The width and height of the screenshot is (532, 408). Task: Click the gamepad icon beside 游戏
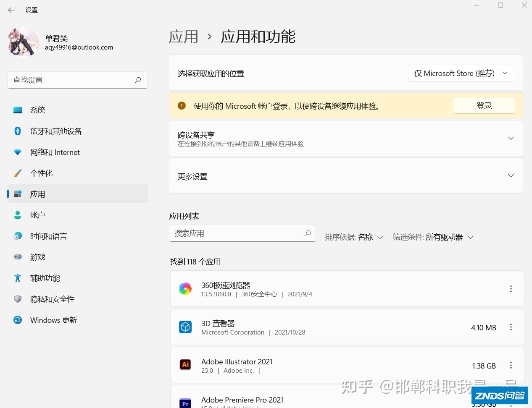tap(18, 257)
